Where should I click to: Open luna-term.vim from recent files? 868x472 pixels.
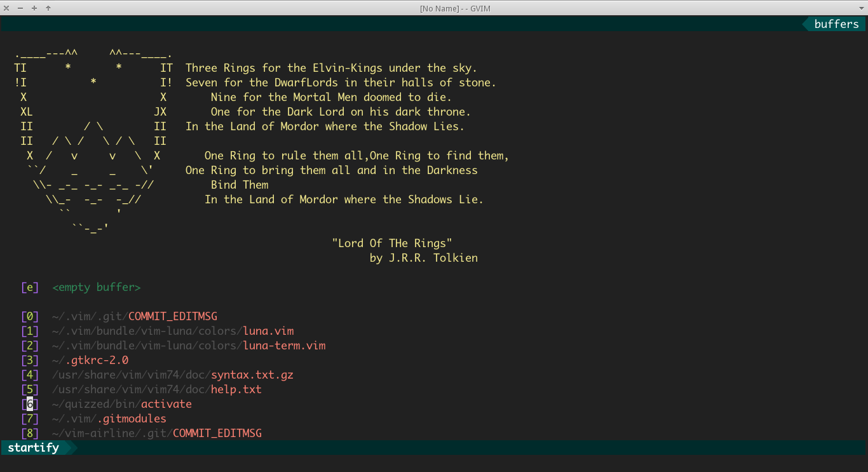[x=189, y=346]
